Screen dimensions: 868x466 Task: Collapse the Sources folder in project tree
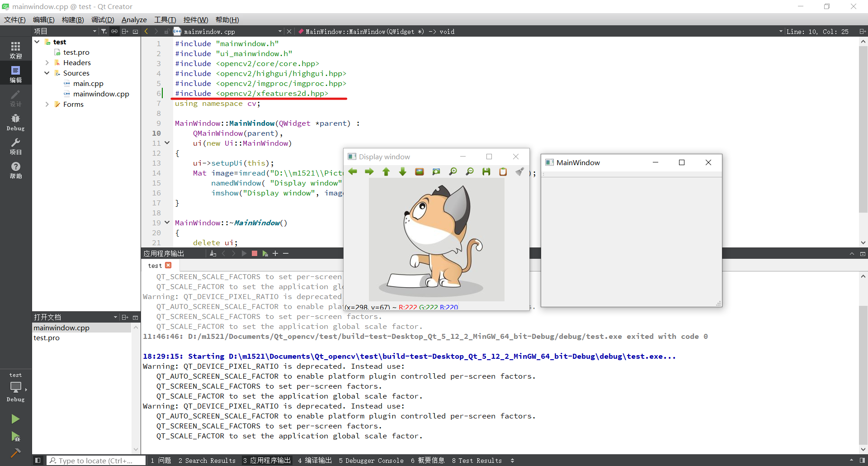coord(47,73)
